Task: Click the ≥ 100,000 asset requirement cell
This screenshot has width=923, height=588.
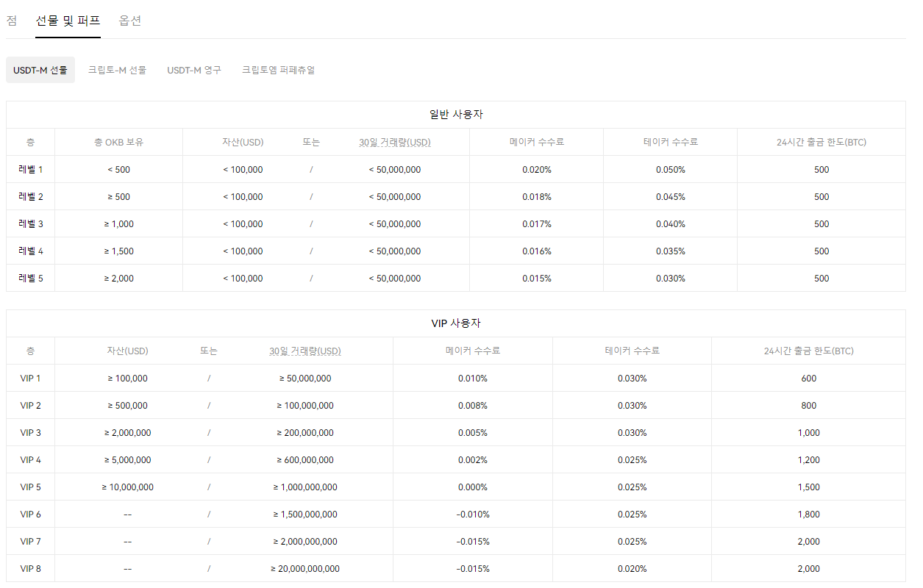Action: 127,379
